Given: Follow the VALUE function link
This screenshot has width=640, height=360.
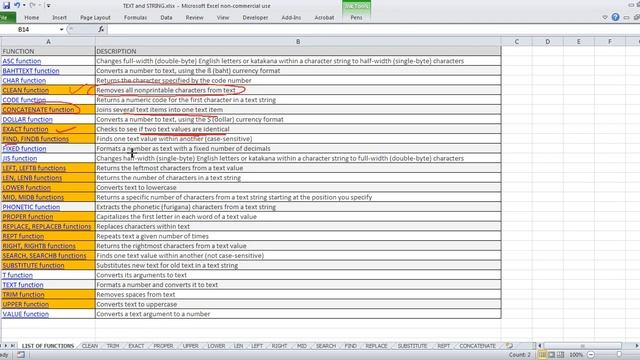Looking at the screenshot, I should [x=25, y=314].
